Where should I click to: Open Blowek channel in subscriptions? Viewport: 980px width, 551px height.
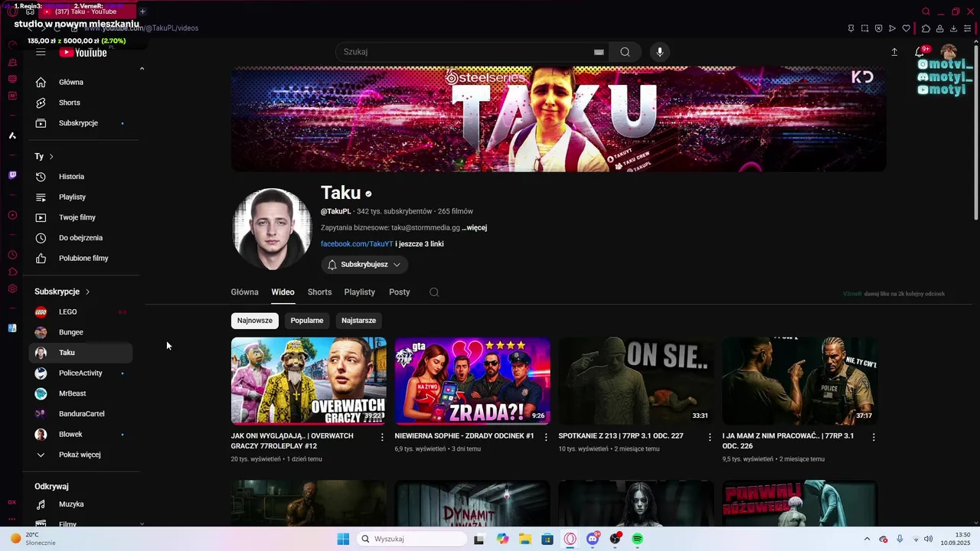80,435
